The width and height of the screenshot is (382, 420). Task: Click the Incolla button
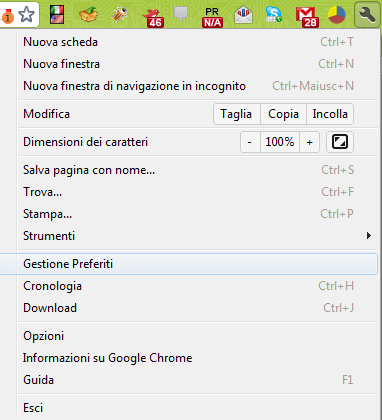[x=330, y=114]
